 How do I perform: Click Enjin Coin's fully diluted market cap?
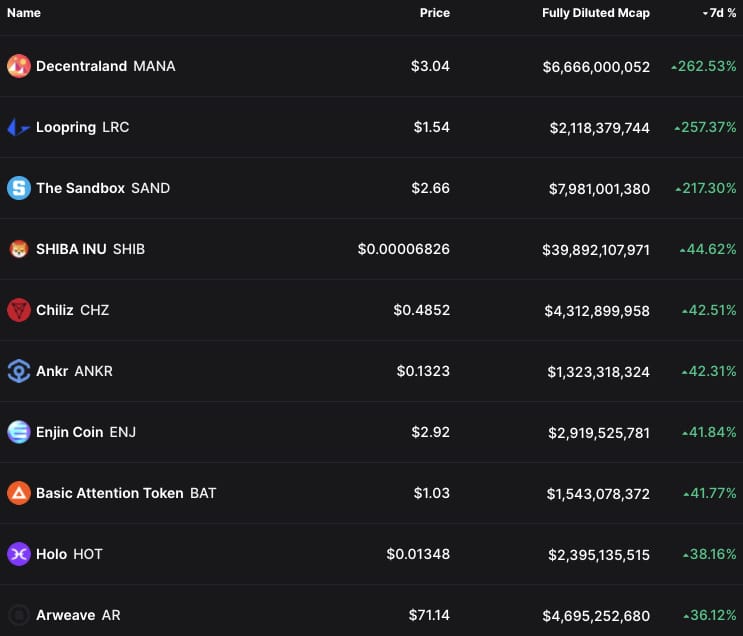coord(598,432)
